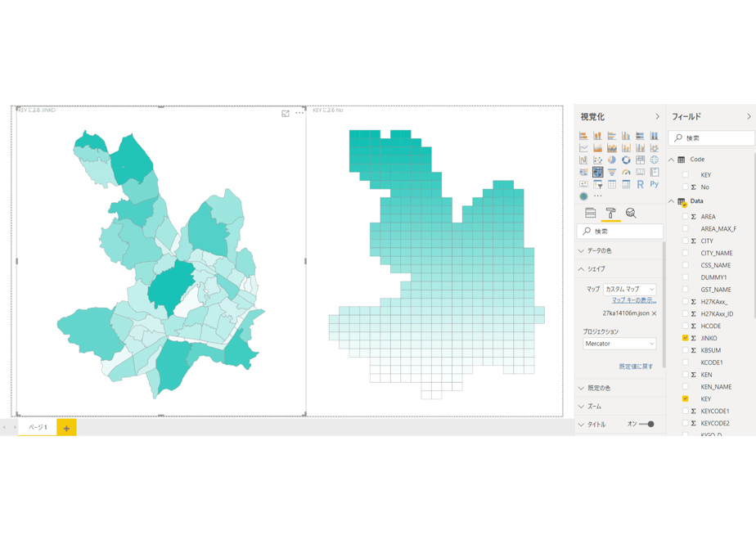This screenshot has width=756, height=540.
Task: Toggle the タイトル on/off switch
Action: point(646,425)
